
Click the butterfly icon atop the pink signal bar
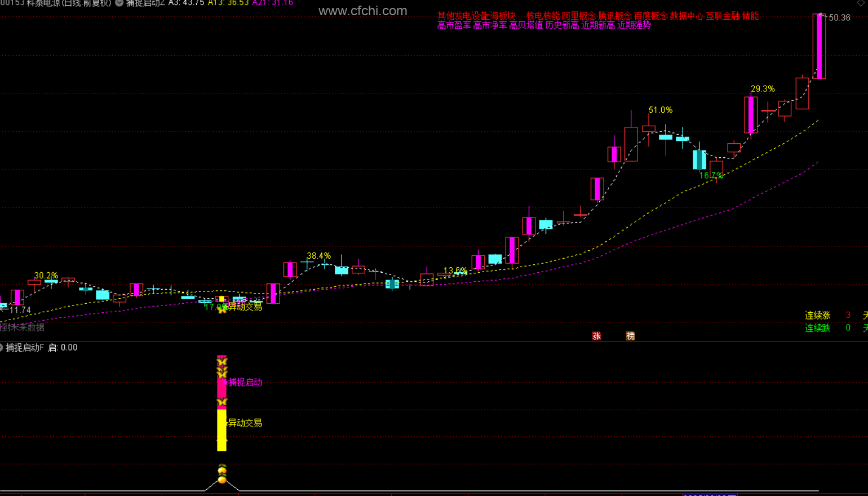point(222,362)
